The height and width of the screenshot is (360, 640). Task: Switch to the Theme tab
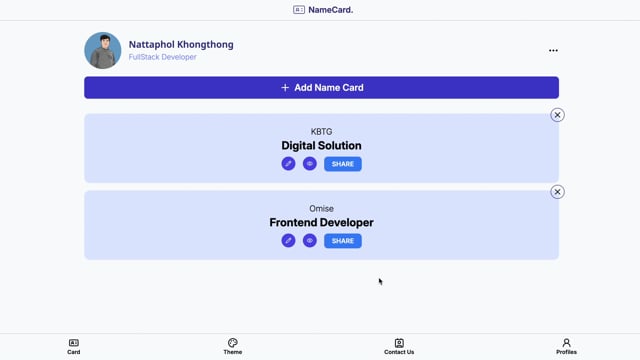(x=233, y=347)
